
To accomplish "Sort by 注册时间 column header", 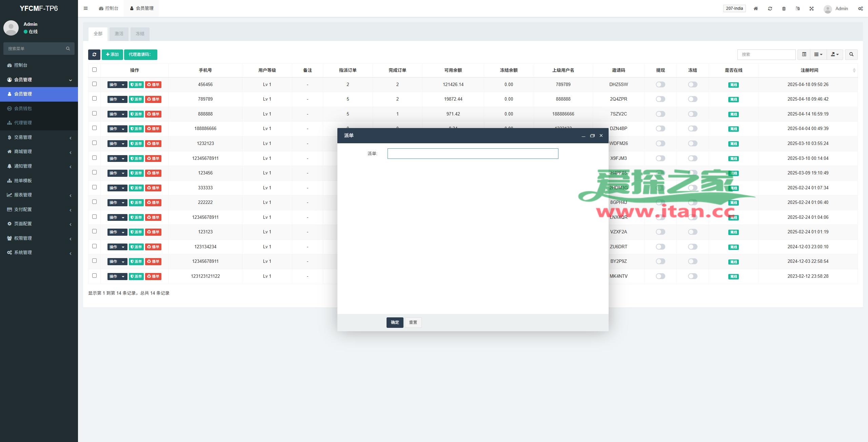I will [x=809, y=70].
